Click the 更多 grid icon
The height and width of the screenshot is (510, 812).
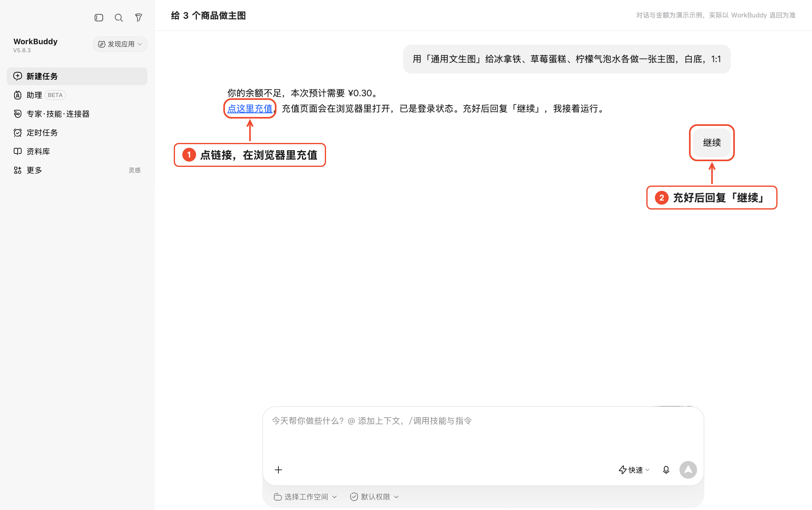coord(17,170)
